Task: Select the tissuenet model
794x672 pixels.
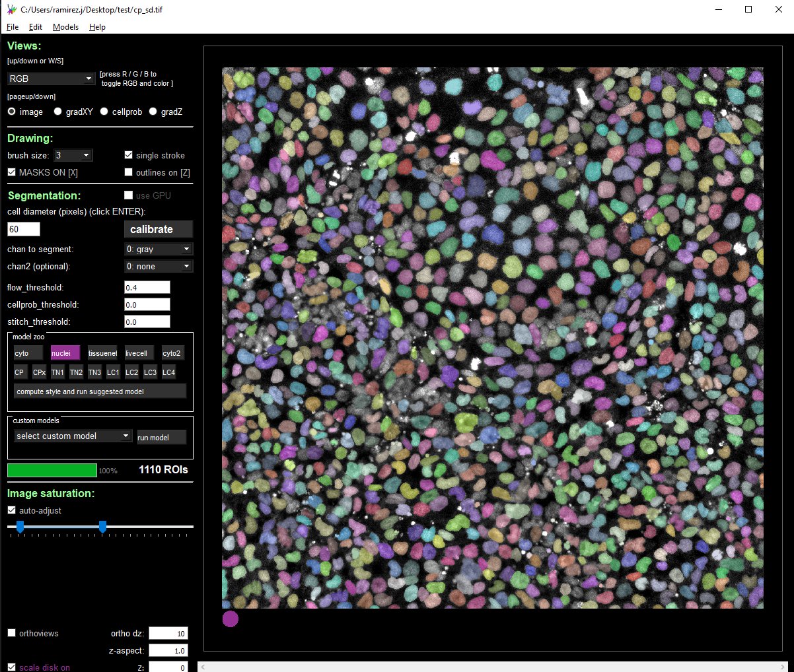Action: pyautogui.click(x=102, y=353)
